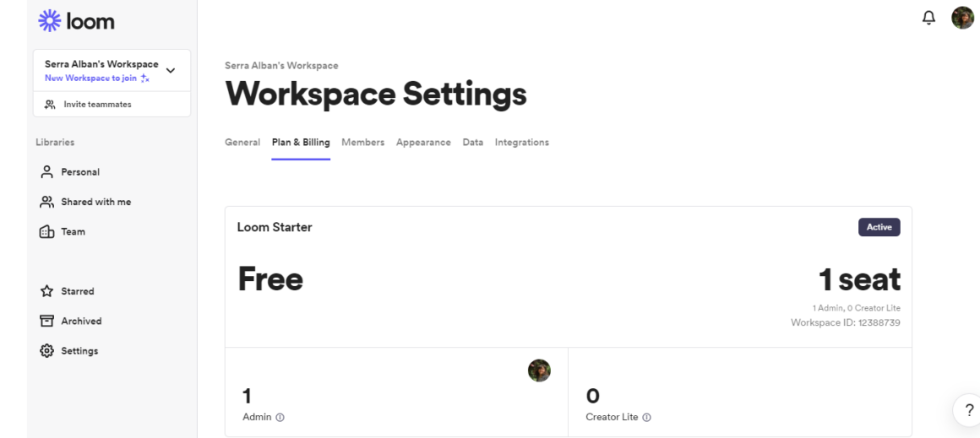Open the Team library
The height and width of the screenshot is (438, 980).
point(73,231)
